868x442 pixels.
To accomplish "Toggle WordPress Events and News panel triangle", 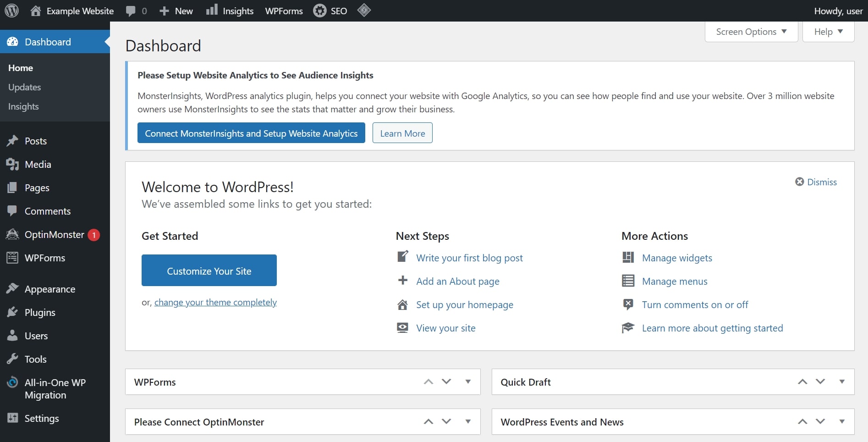I will click(842, 421).
